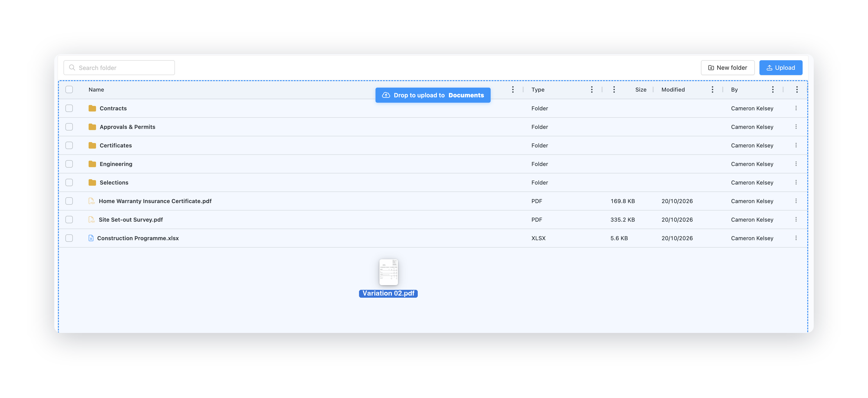Open the last column header options menu
Image resolution: width=868 pixels, height=398 pixels.
point(797,89)
